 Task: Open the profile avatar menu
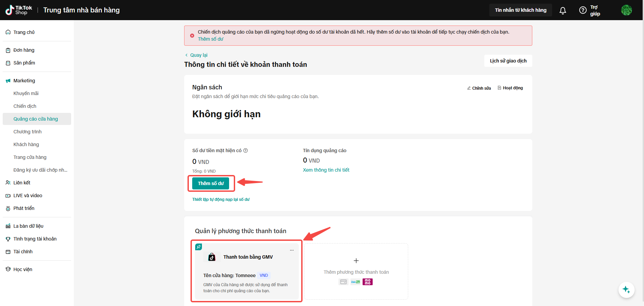click(x=627, y=10)
